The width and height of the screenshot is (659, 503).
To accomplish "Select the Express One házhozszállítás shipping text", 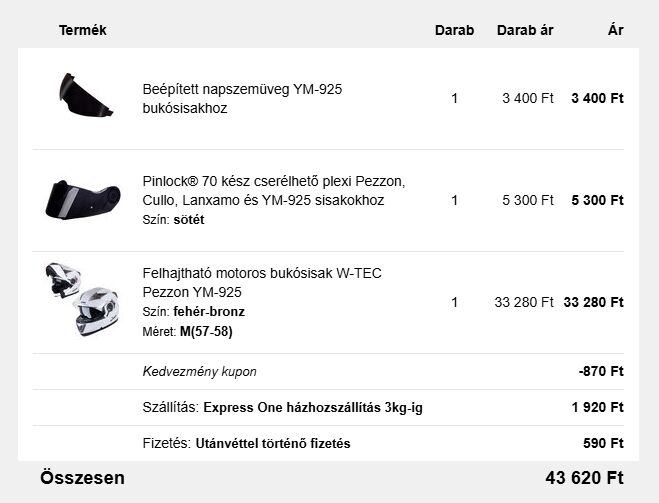I will [312, 408].
